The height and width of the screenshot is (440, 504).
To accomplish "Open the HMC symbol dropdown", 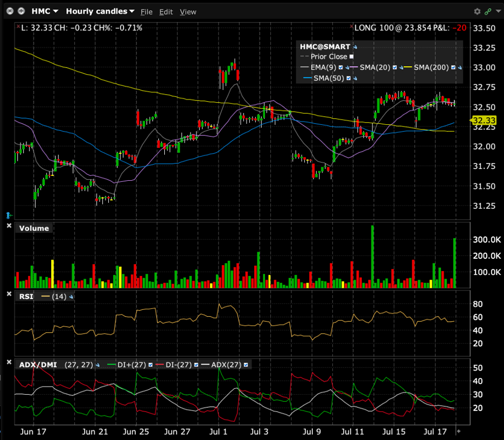I will (45, 11).
